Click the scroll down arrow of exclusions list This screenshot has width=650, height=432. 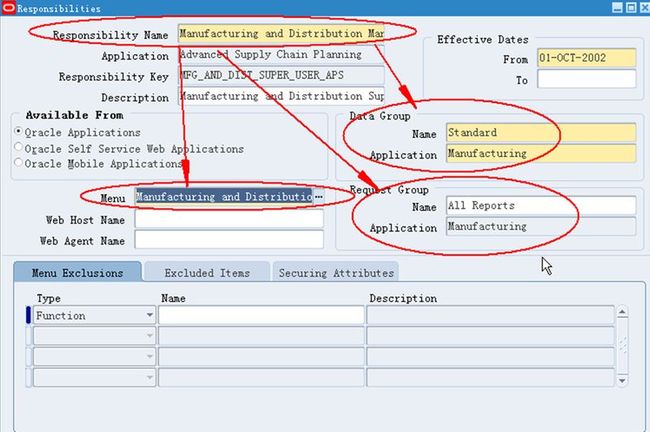[622, 380]
